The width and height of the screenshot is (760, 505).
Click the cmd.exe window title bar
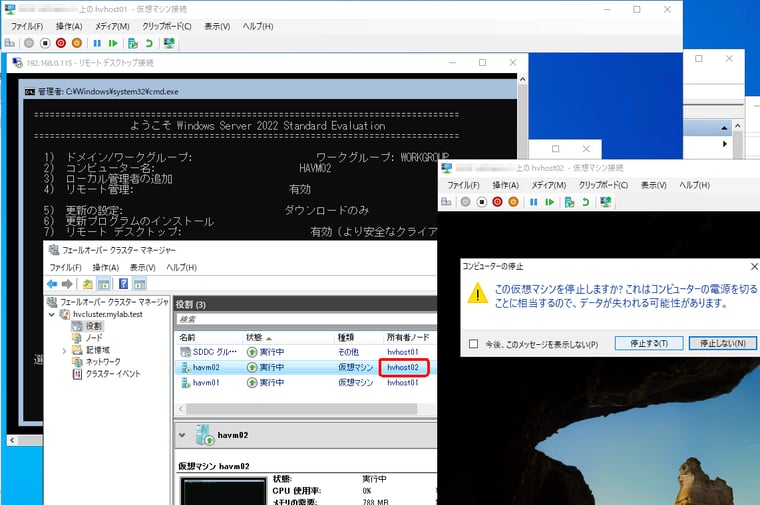click(270, 91)
